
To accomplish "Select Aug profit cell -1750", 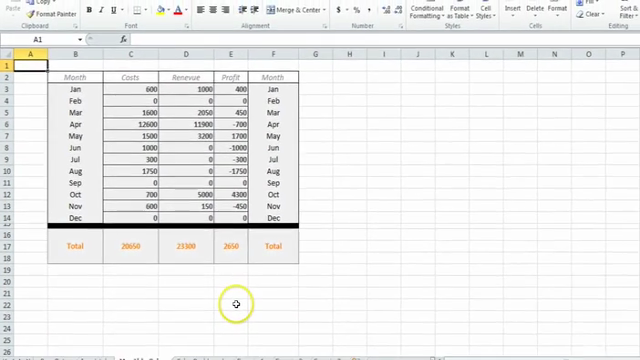I will click(231, 171).
